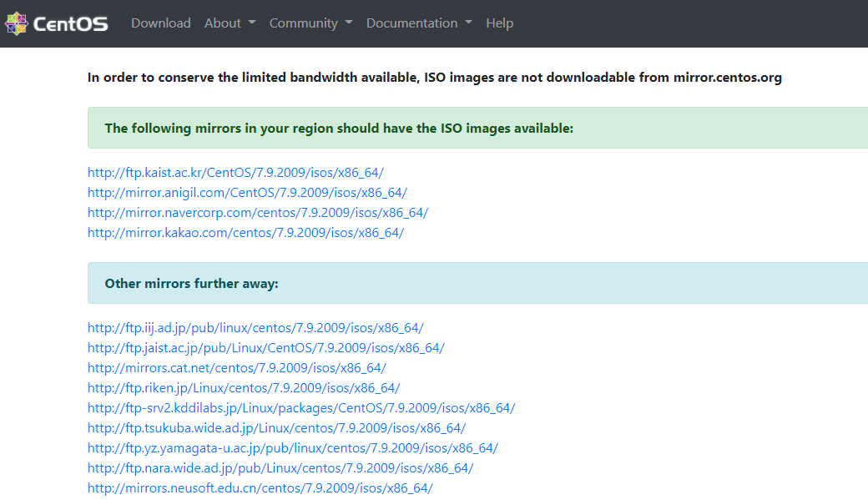
Task: Open the ftp.nara.wide.ad.jp mirror link
Action: (x=280, y=468)
